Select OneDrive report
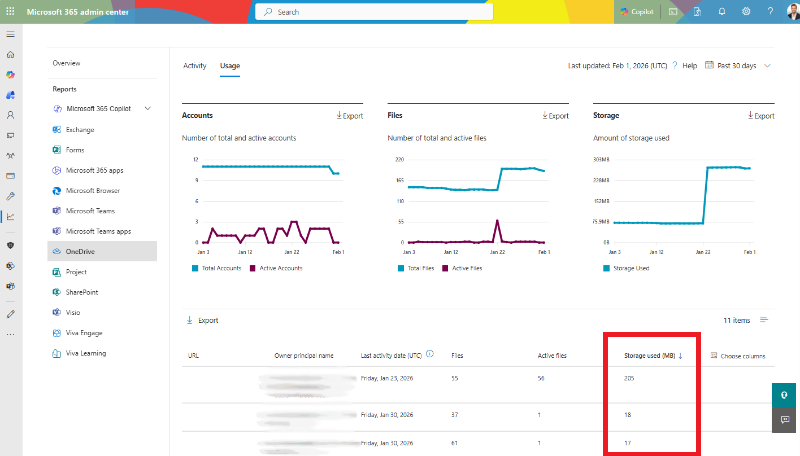The width and height of the screenshot is (800, 456). (102, 251)
